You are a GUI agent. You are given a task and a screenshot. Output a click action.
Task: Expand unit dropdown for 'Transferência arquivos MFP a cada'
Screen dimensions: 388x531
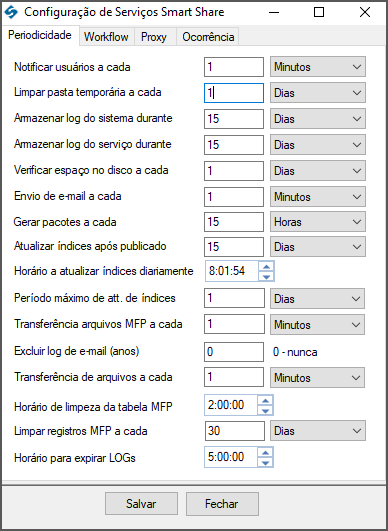tap(317, 324)
